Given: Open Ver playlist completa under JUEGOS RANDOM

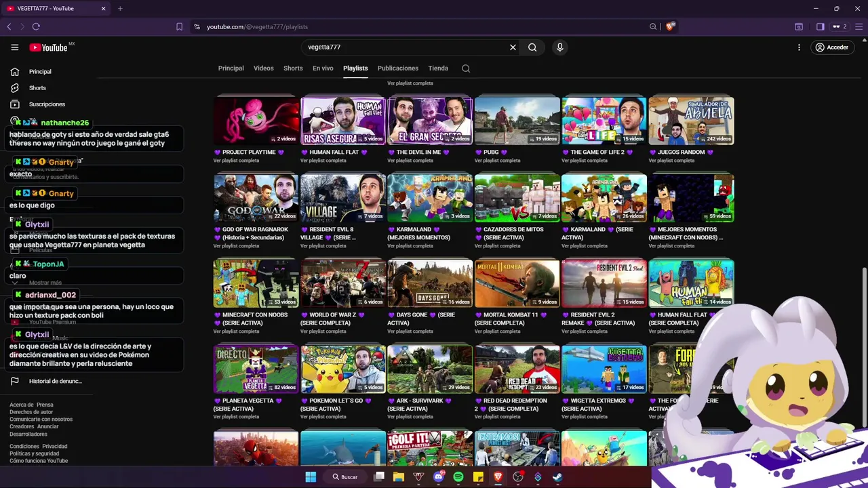Looking at the screenshot, I should (671, 161).
